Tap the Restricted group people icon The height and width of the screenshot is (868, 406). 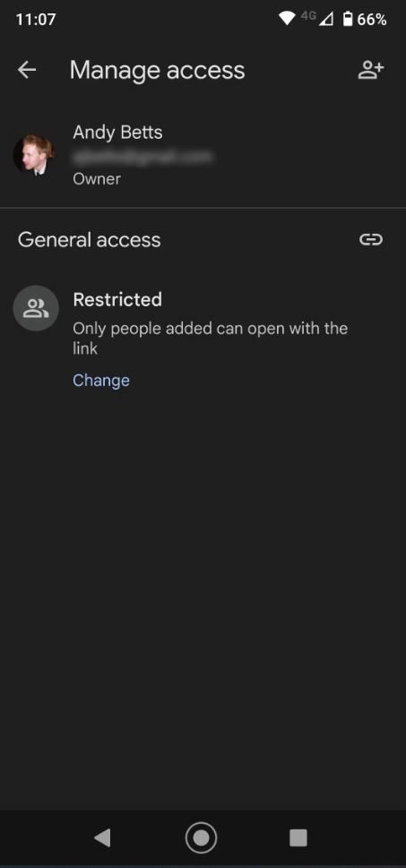pyautogui.click(x=36, y=308)
